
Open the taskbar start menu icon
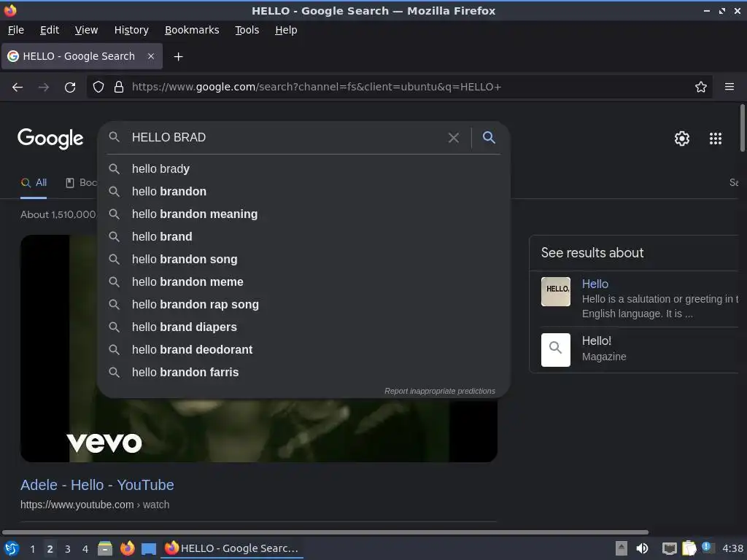pyautogui.click(x=12, y=548)
